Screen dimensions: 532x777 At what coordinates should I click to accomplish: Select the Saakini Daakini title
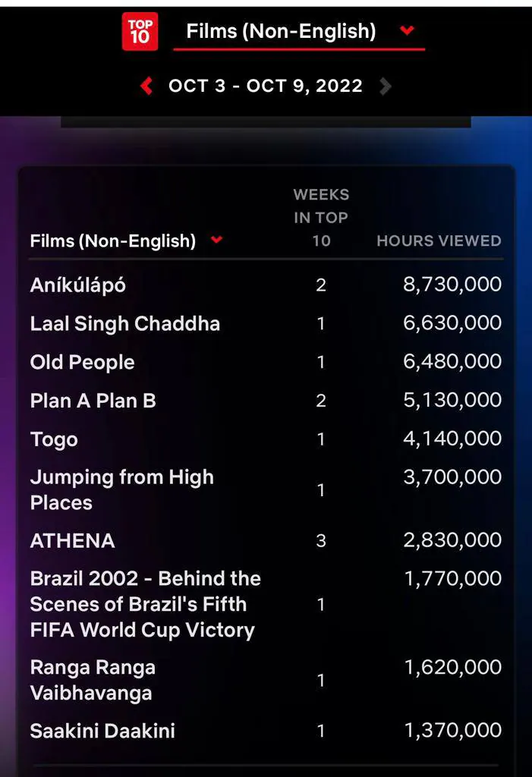click(102, 731)
